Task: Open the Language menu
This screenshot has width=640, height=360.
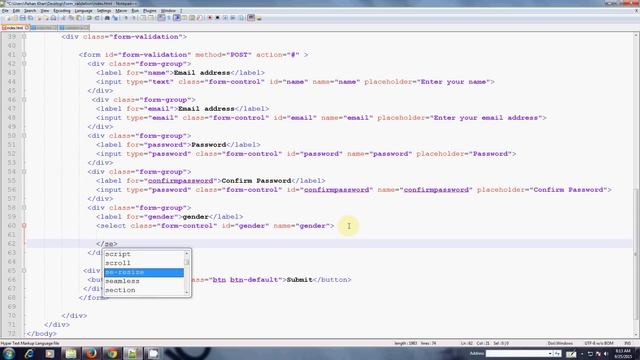Action: click(x=83, y=11)
